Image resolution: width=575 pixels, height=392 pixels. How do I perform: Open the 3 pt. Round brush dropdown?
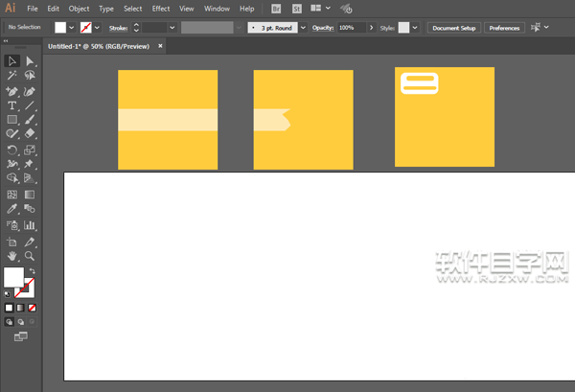[303, 28]
